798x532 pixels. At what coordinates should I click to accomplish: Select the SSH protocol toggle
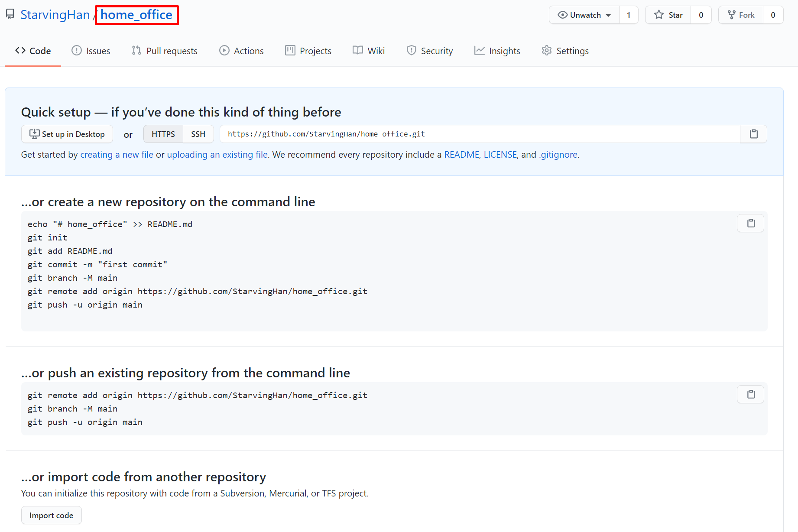click(x=198, y=134)
